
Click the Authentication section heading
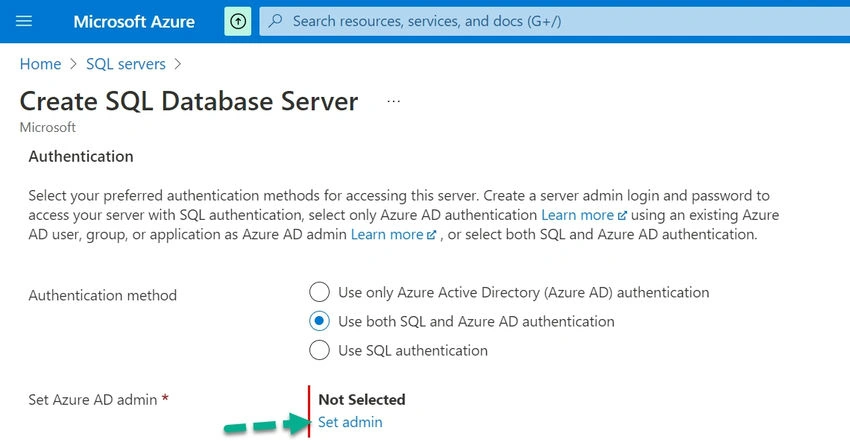[81, 157]
